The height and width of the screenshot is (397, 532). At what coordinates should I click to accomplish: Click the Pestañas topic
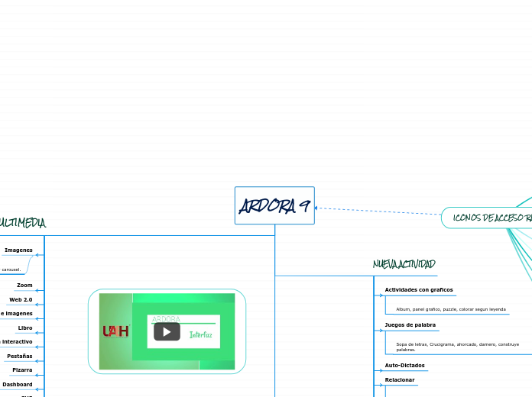[19, 357]
